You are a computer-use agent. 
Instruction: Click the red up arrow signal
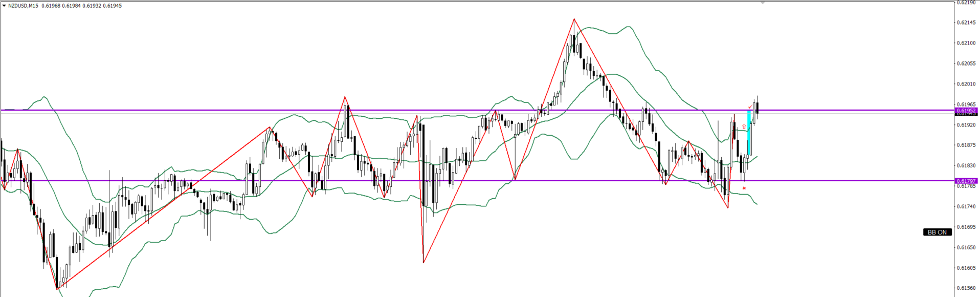coord(744,126)
